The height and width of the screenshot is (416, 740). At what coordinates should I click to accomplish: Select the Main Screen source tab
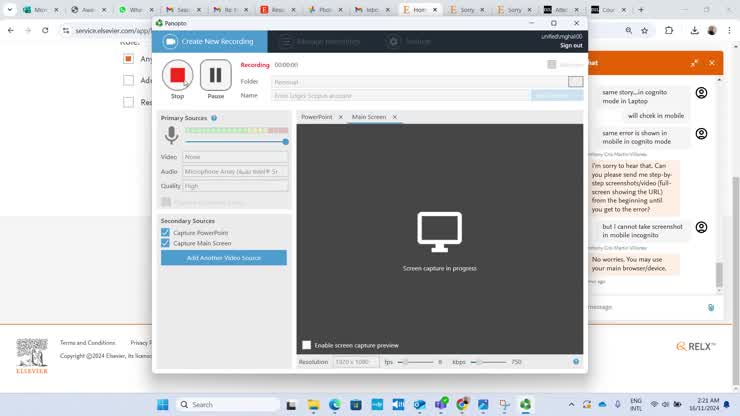click(x=369, y=117)
